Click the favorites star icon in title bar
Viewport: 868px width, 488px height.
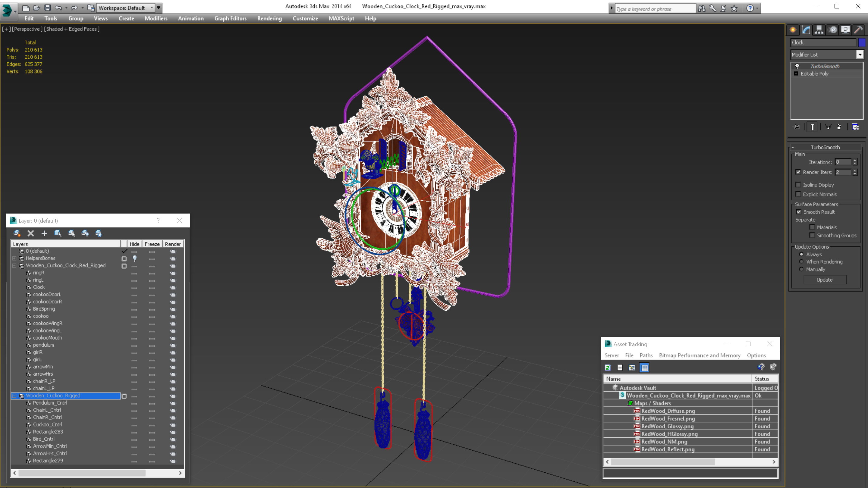[734, 8]
